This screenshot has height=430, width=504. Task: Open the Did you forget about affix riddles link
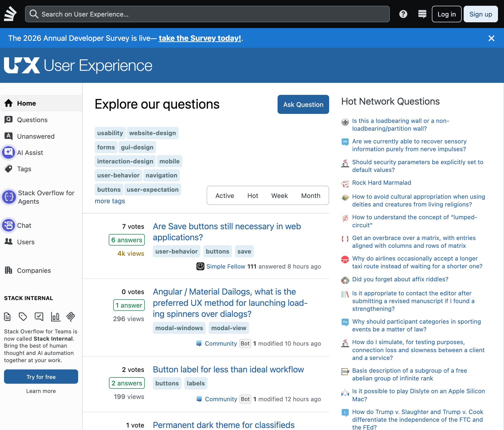[400, 279]
